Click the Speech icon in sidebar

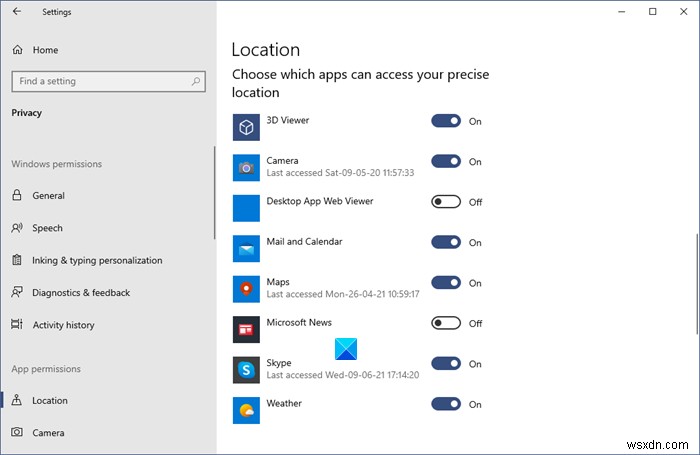coord(17,228)
